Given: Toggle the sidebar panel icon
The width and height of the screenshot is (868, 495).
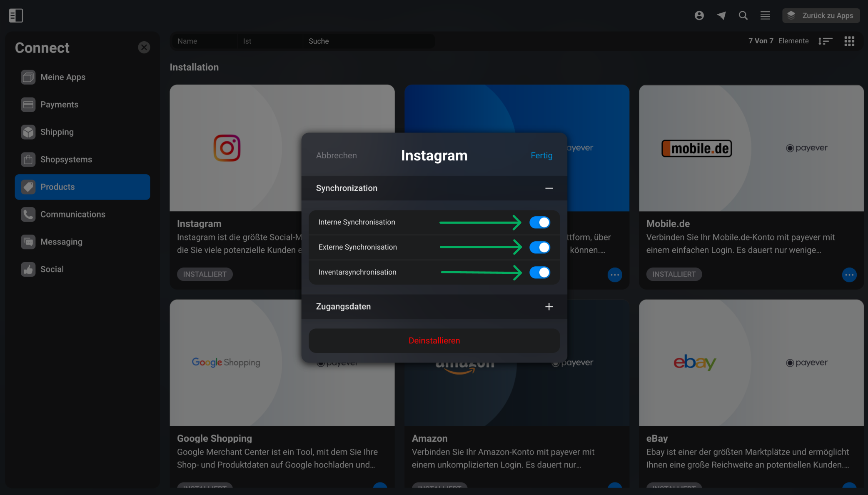Looking at the screenshot, I should tap(16, 15).
